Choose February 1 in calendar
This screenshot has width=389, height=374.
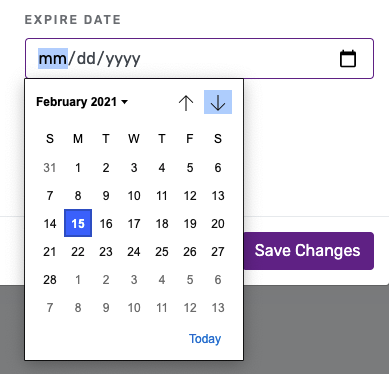coord(78,167)
